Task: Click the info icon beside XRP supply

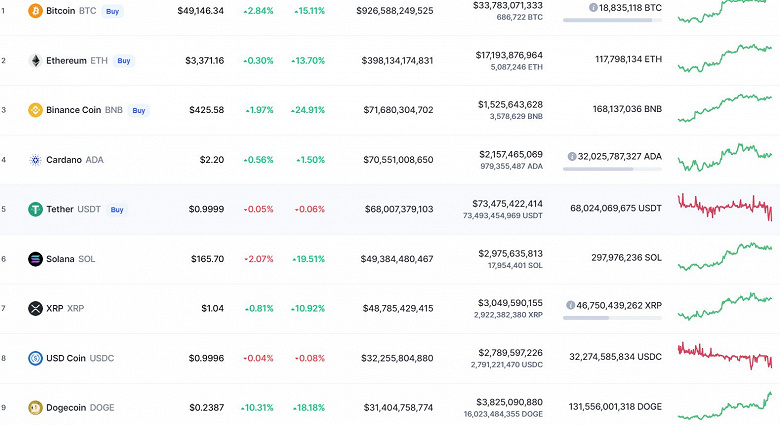Action: pos(570,304)
